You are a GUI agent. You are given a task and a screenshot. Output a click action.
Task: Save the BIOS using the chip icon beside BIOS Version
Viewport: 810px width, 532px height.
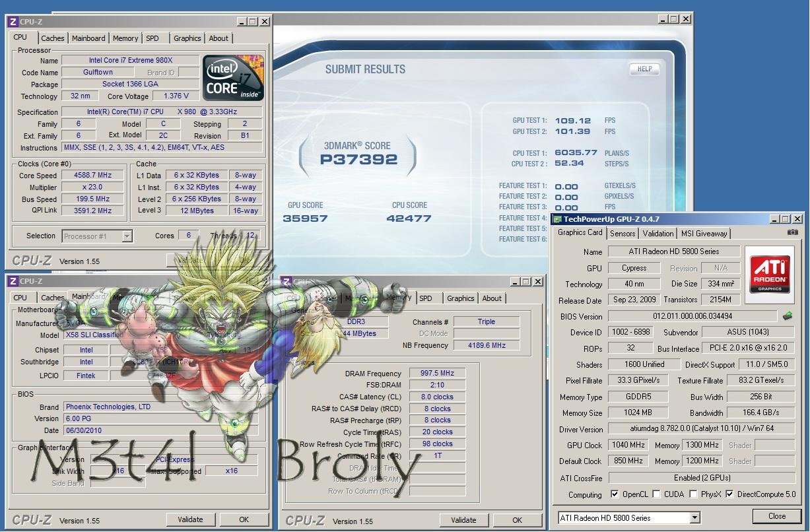(x=787, y=316)
